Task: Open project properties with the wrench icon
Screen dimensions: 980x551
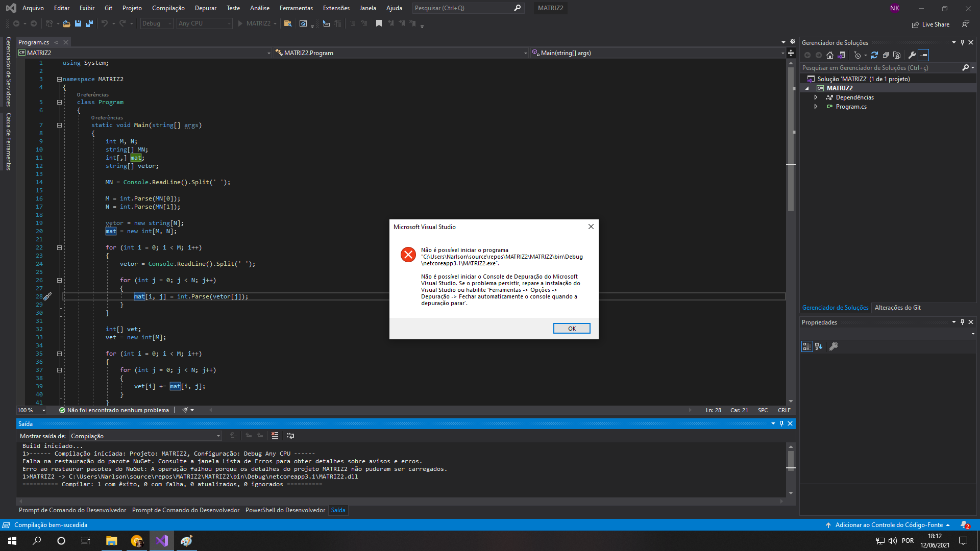Action: click(912, 55)
